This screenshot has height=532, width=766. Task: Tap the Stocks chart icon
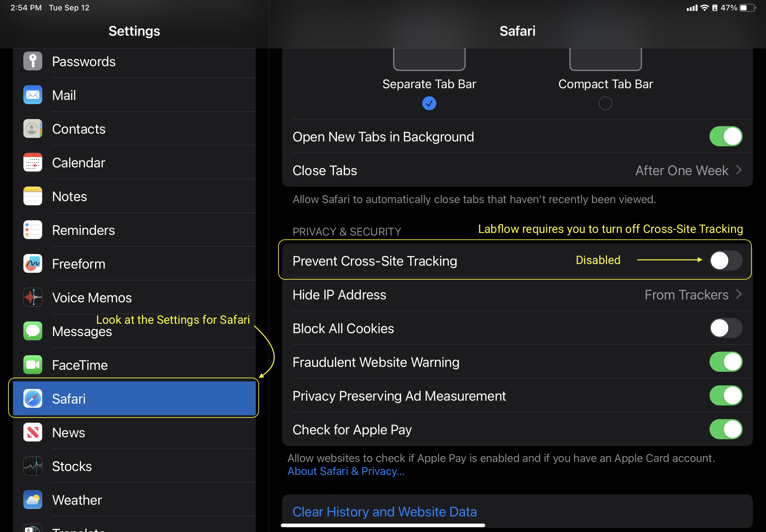coord(33,466)
